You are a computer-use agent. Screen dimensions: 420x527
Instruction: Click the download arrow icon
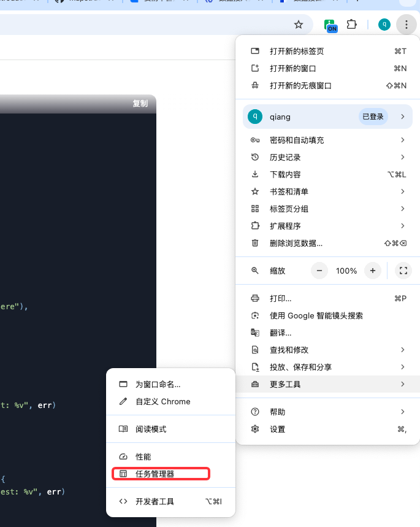[x=255, y=174]
